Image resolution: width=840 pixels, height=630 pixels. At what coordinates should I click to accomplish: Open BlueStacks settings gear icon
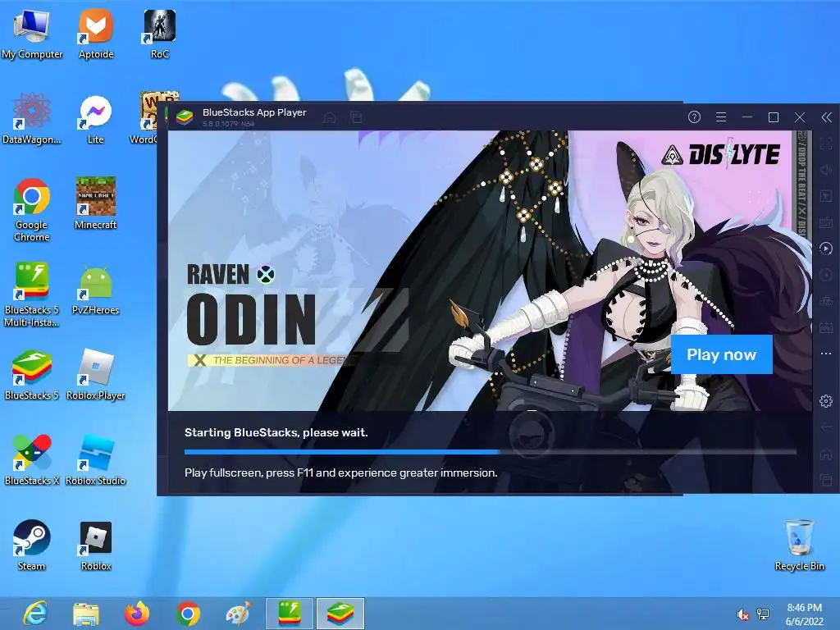pyautogui.click(x=826, y=400)
